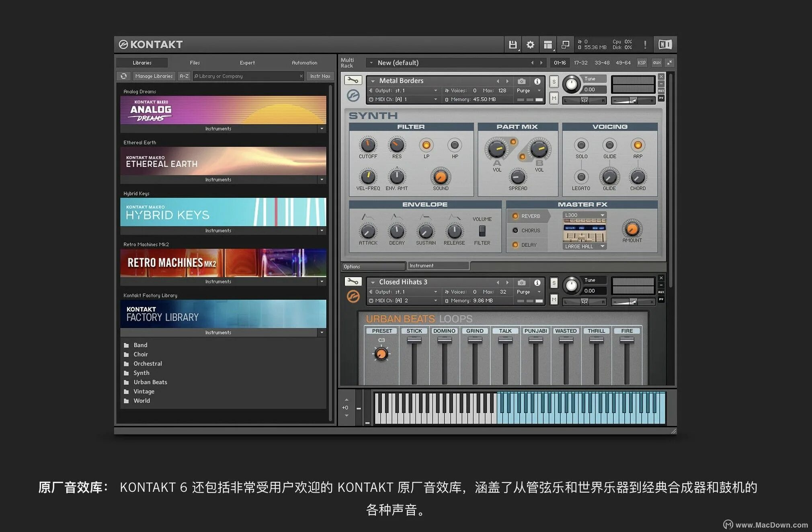Click the STICK loop volume fader
The width and height of the screenshot is (812, 532).
[x=414, y=340]
